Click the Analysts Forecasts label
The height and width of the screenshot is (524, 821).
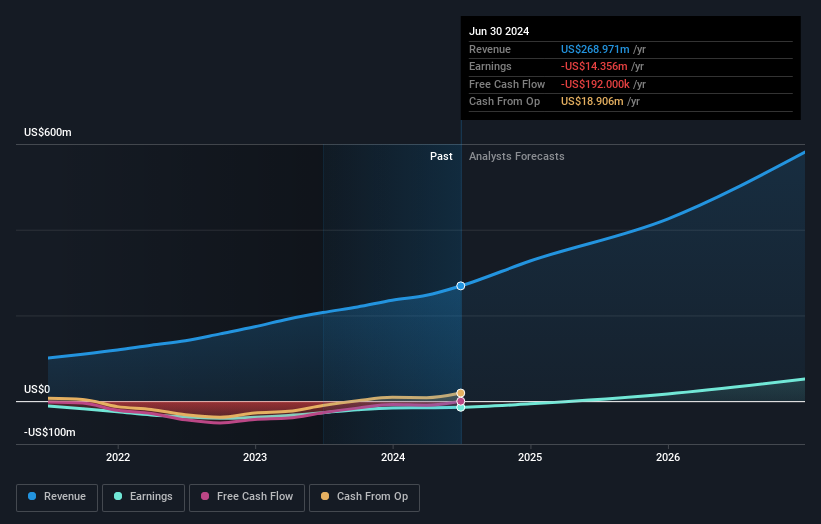[517, 157]
